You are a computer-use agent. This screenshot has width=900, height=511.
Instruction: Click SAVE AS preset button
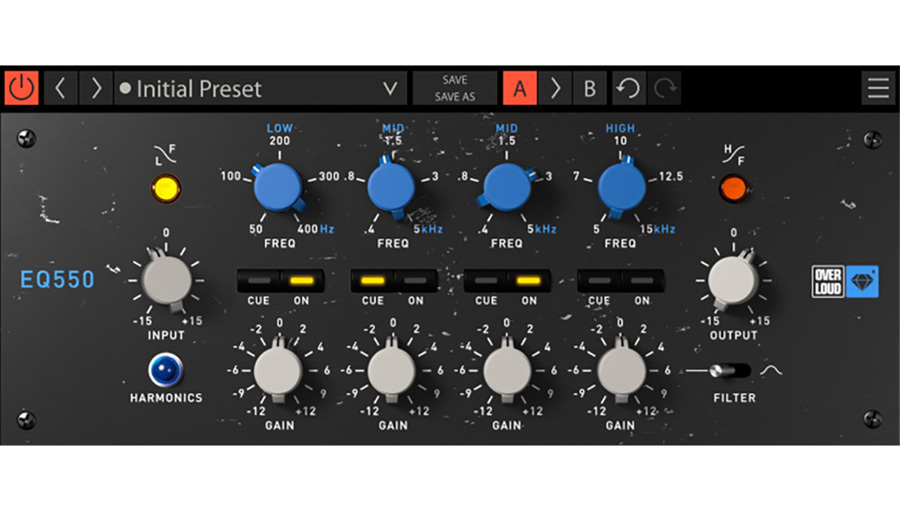coord(455,96)
